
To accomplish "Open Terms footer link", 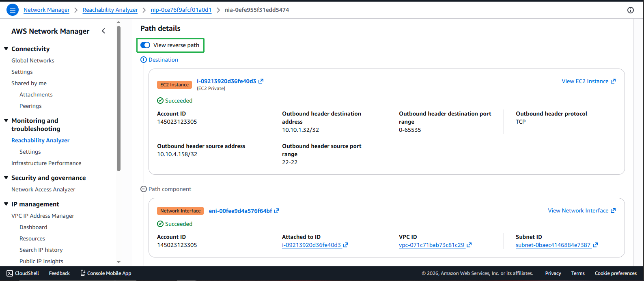I will pos(578,273).
